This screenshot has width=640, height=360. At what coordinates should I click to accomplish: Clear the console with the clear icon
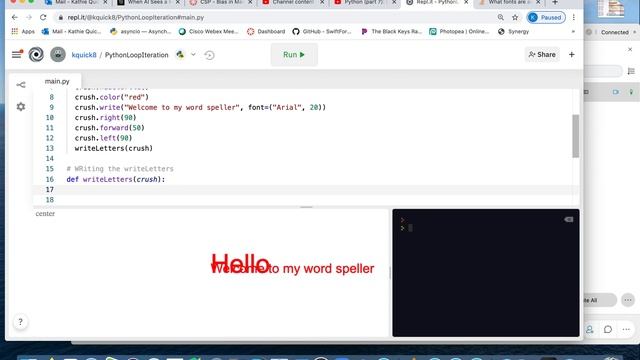[569, 220]
